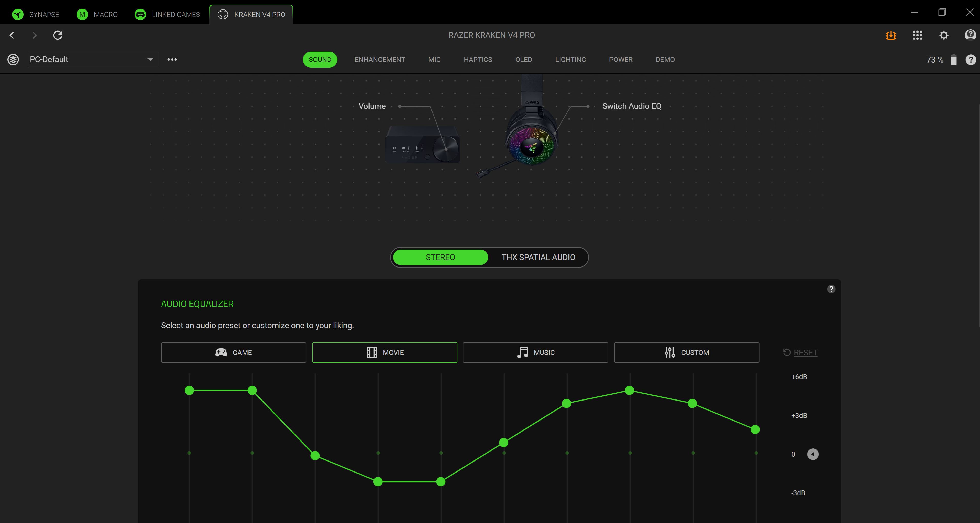
Task: Click Audio Equalizer help question mark
Action: coord(831,289)
